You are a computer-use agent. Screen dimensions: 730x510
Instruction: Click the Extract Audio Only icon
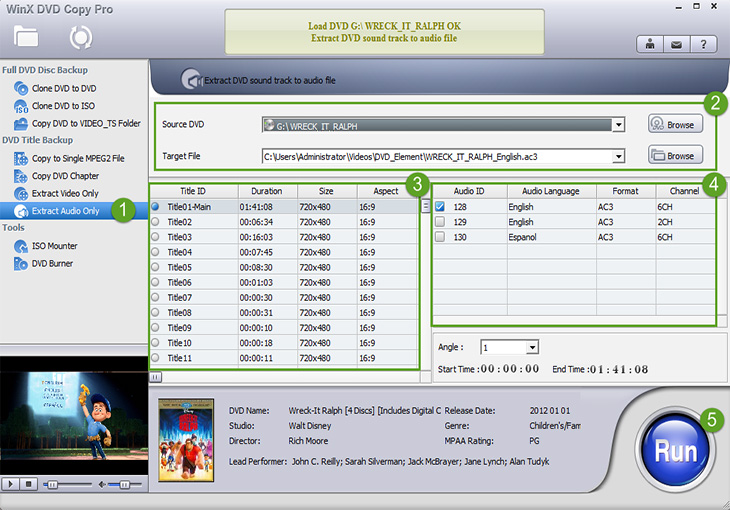21,211
